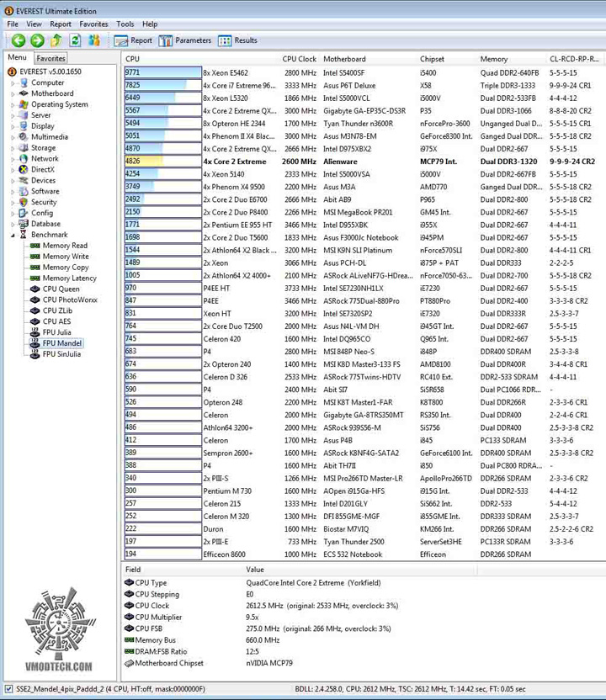Sort by CPU Clock column header
606x700 pixels.
(299, 59)
